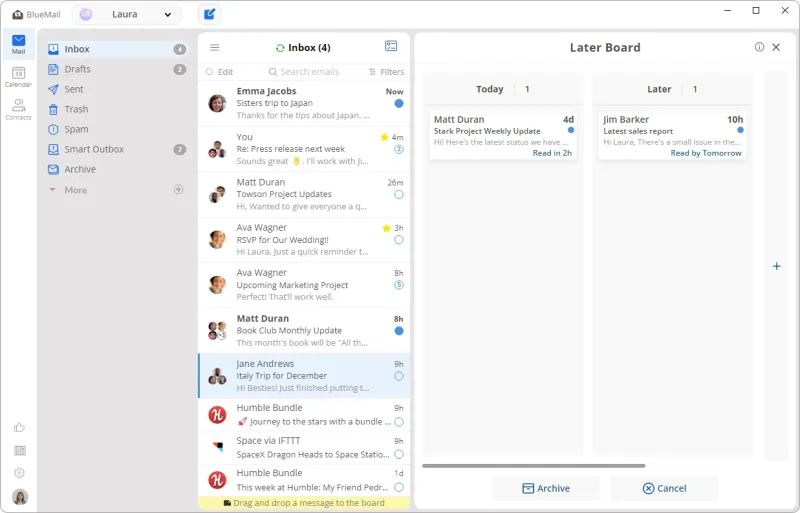Open the Laura account dropdown
This screenshot has height=513, width=800.
(126, 14)
